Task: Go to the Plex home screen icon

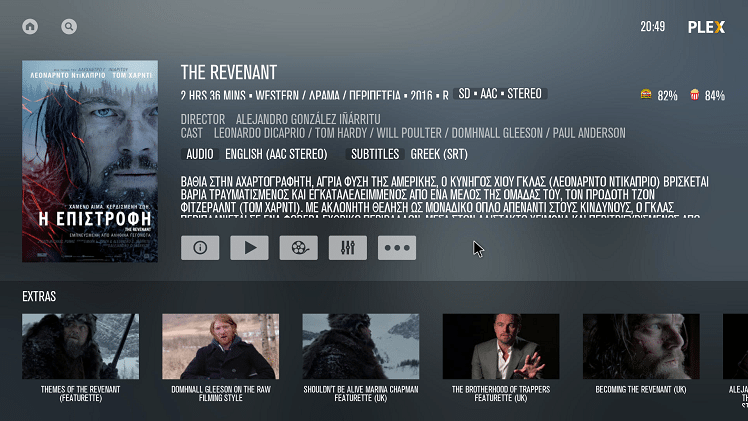Action: [30, 27]
